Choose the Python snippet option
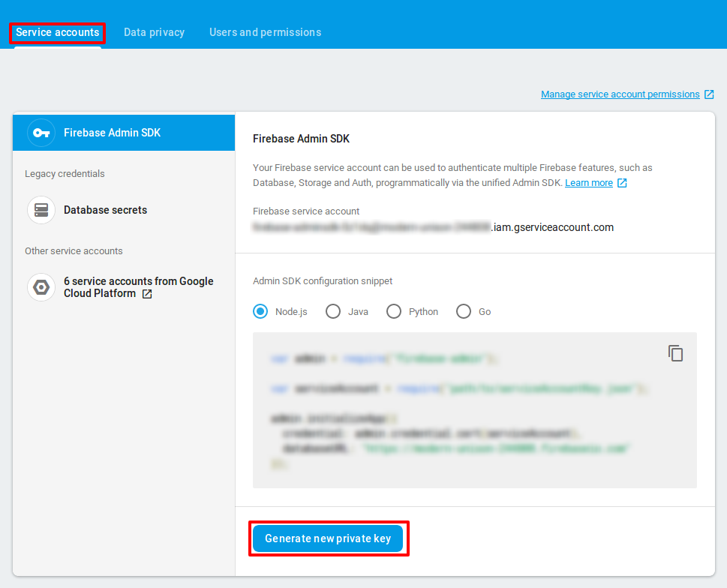This screenshot has width=727, height=588. click(394, 311)
